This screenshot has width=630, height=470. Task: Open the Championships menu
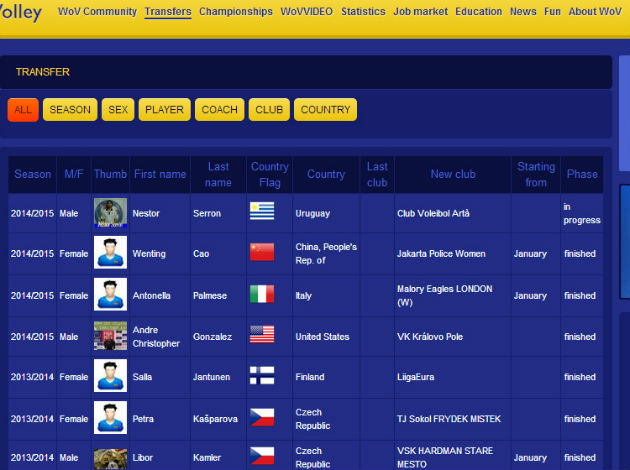(x=235, y=12)
